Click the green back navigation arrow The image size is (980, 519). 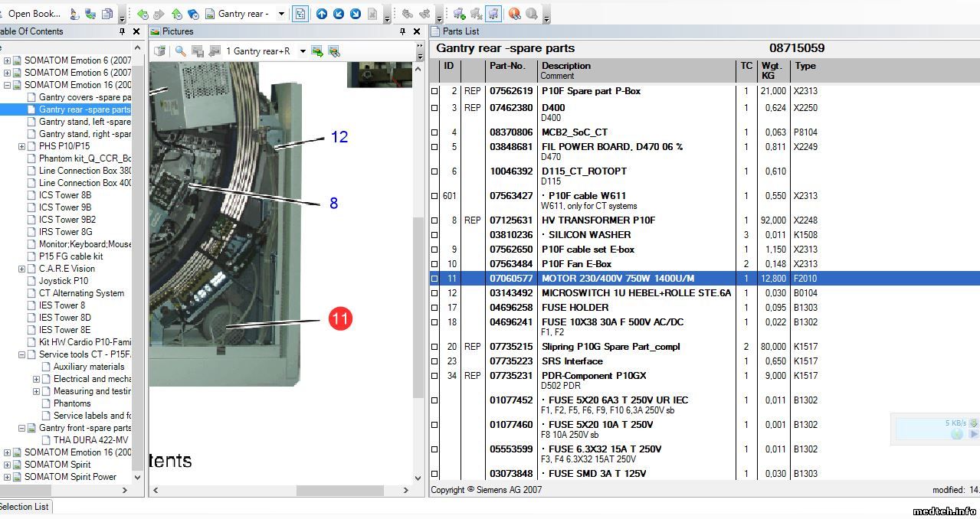[x=143, y=14]
